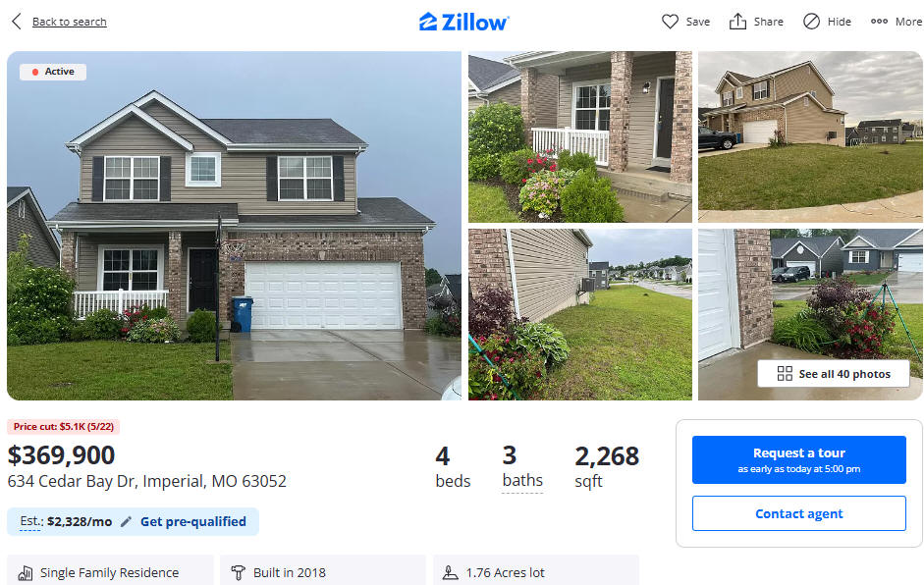924x585 pixels.
Task: Click the Single Family Residence building icon
Action: pyautogui.click(x=26, y=573)
